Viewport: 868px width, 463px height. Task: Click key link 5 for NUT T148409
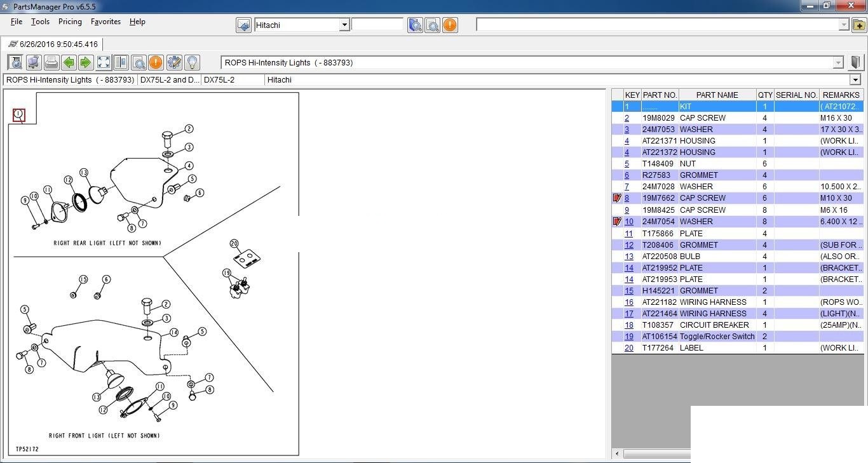[x=627, y=164]
